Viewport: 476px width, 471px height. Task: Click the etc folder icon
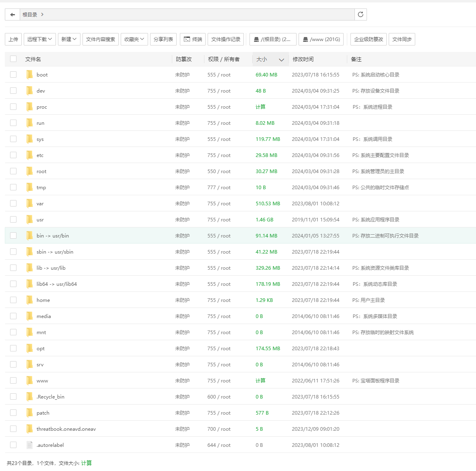[x=29, y=155]
